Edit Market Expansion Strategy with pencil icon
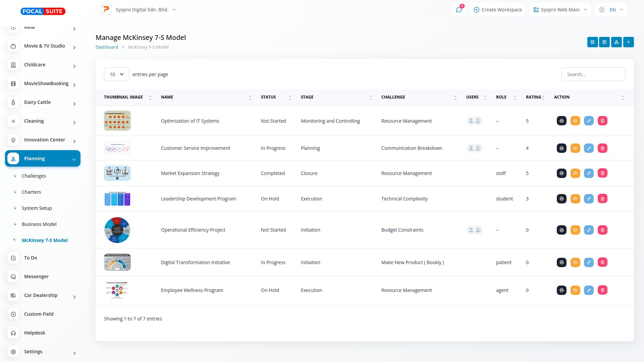The image size is (644, 362). pos(589,173)
